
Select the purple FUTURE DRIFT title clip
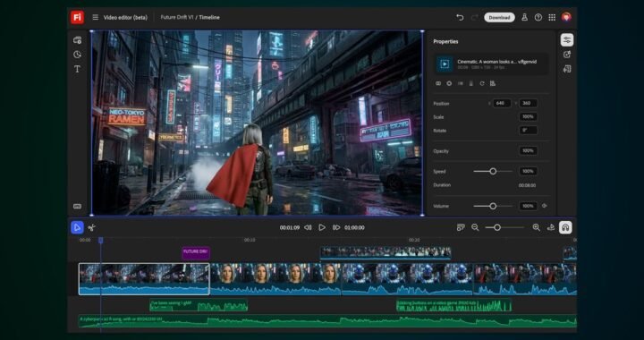(x=196, y=253)
